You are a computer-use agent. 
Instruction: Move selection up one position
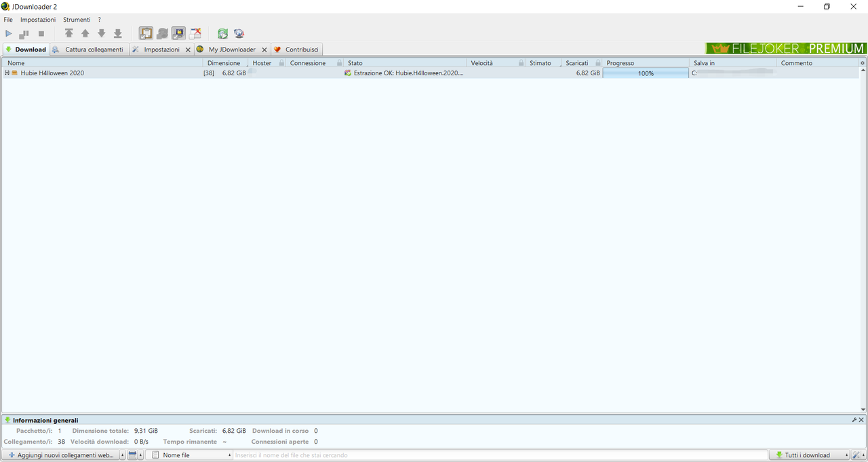tap(85, 33)
